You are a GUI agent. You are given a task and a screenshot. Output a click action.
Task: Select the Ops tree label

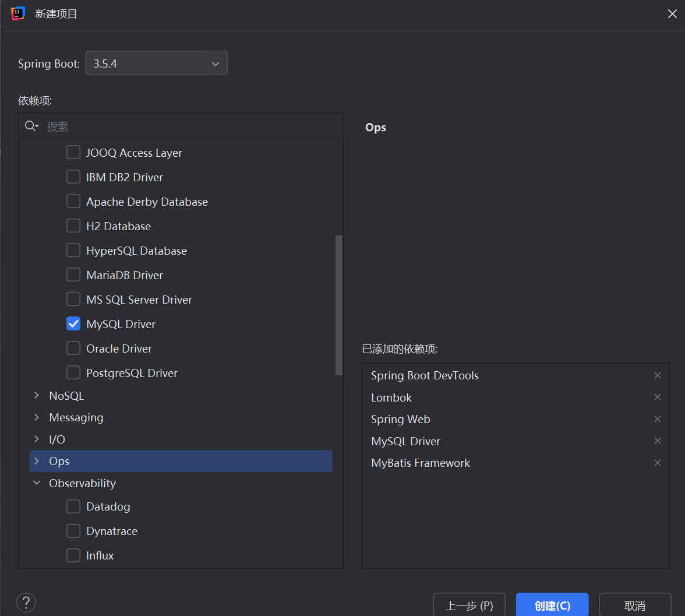point(59,461)
